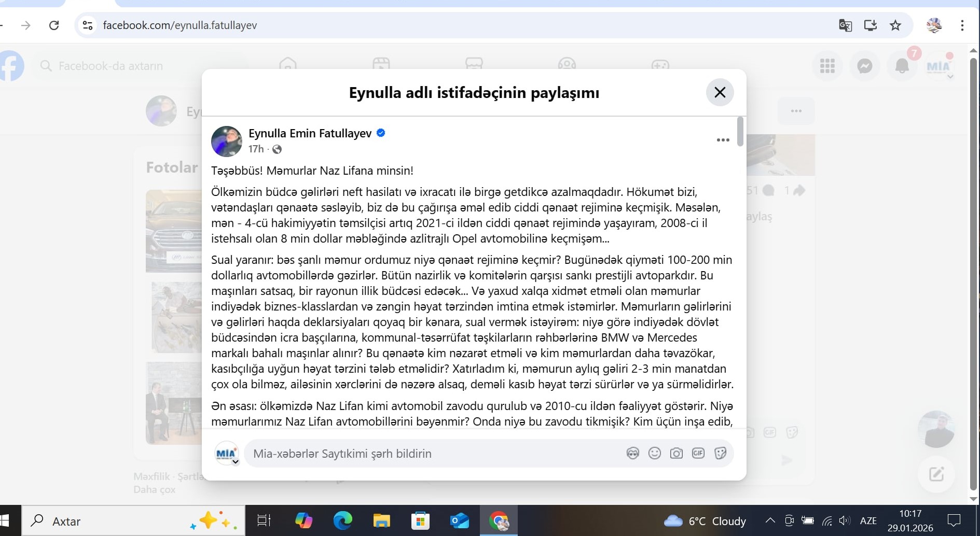This screenshot has width=980, height=536.
Task: Open Microsoft Store from the taskbar
Action: pos(420,520)
